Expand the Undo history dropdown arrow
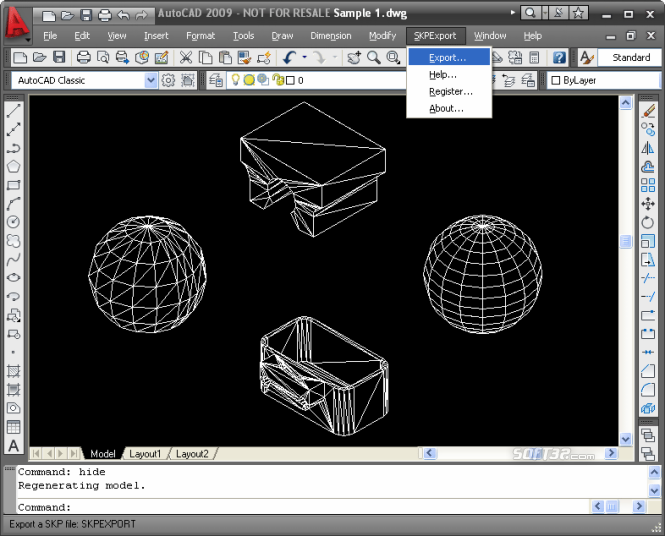Image resolution: width=665 pixels, height=536 pixels. pos(305,57)
